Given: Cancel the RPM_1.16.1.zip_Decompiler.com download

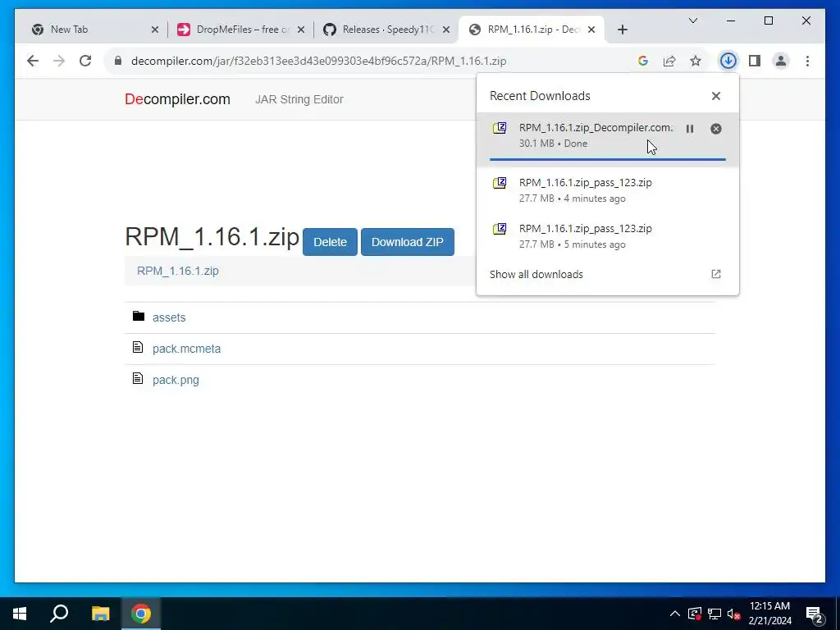Looking at the screenshot, I should pyautogui.click(x=715, y=129).
